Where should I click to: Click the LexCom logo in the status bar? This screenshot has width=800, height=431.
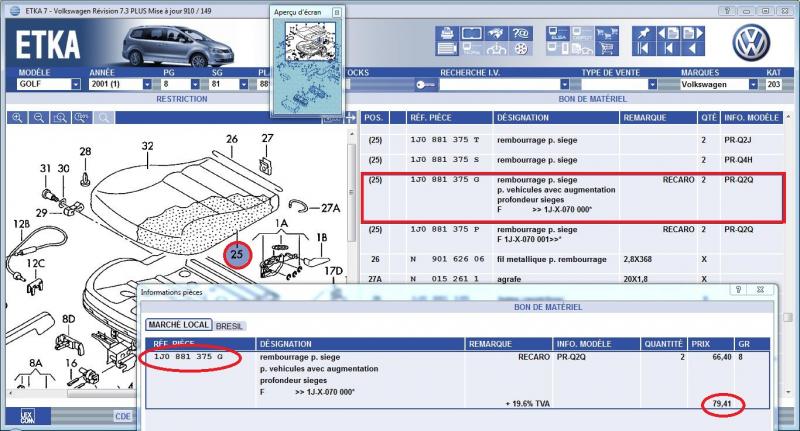pyautogui.click(x=28, y=416)
